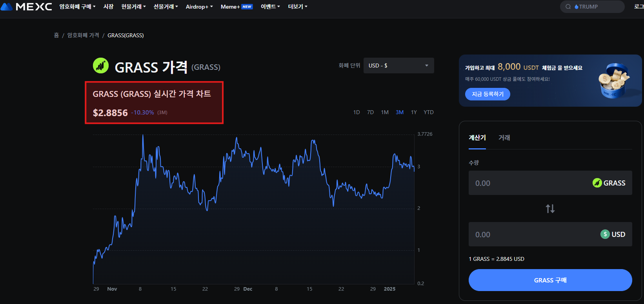
Task: Click the 8,000 USDT promo text
Action: pos(518,67)
